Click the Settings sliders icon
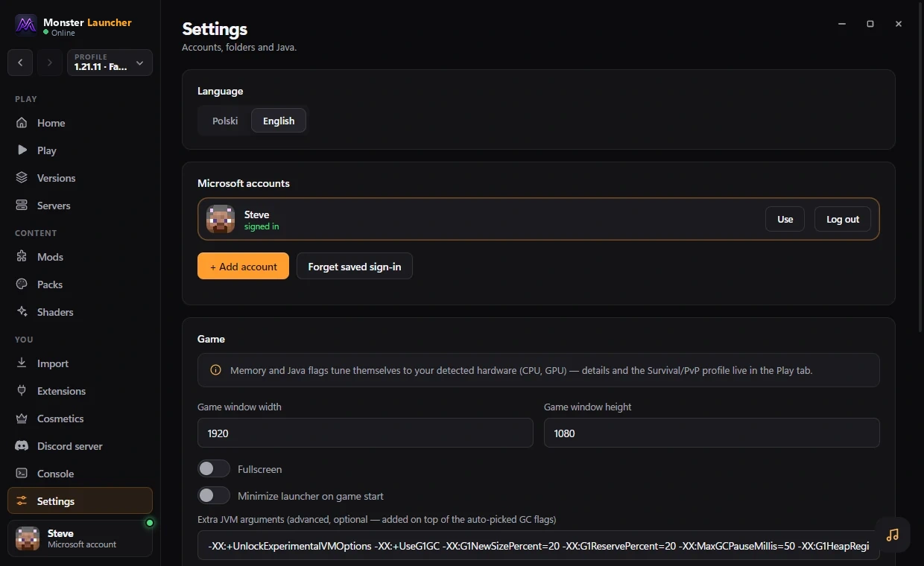924x566 pixels. (x=22, y=501)
